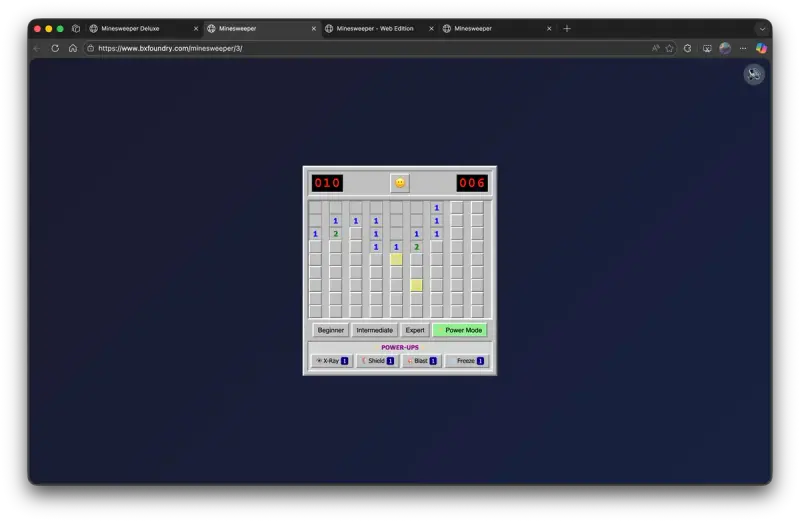Use the Blast power-up
The width and height of the screenshot is (800, 522).
[x=422, y=361]
